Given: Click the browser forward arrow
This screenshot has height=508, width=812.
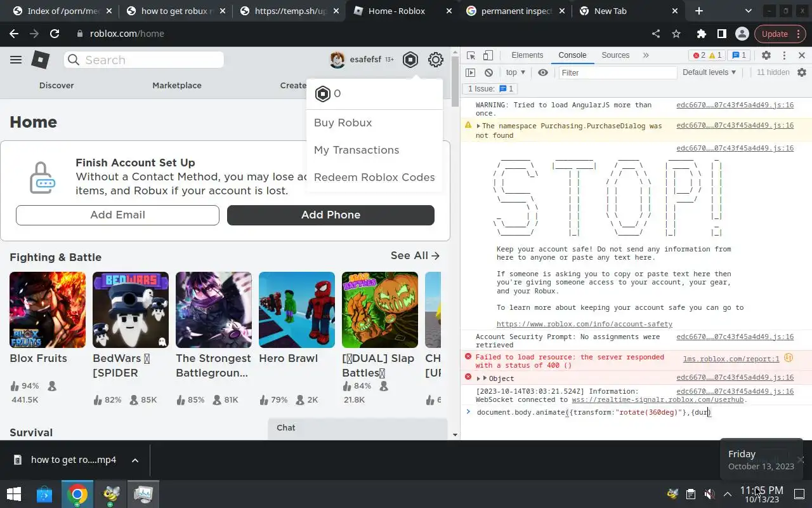Looking at the screenshot, I should coord(34,34).
